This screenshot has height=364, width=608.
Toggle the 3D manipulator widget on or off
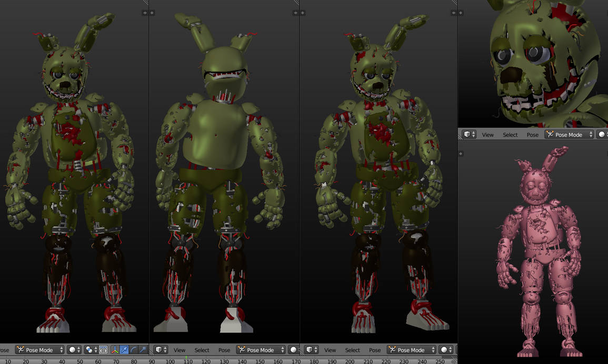coord(115,350)
